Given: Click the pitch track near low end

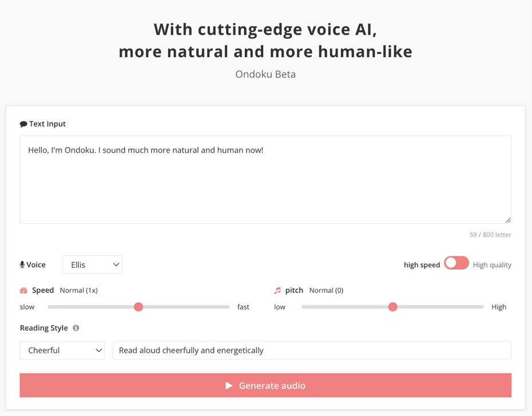Looking at the screenshot, I should coord(311,307).
